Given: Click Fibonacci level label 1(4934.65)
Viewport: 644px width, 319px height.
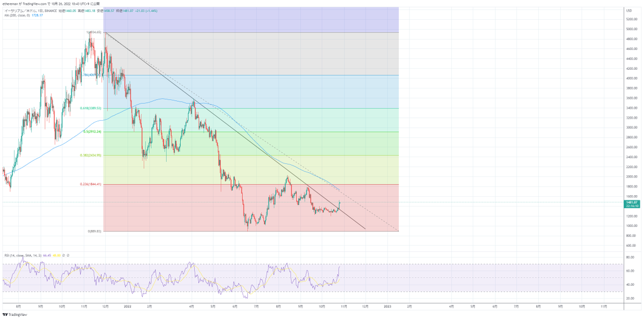Looking at the screenshot, I should click(94, 32).
